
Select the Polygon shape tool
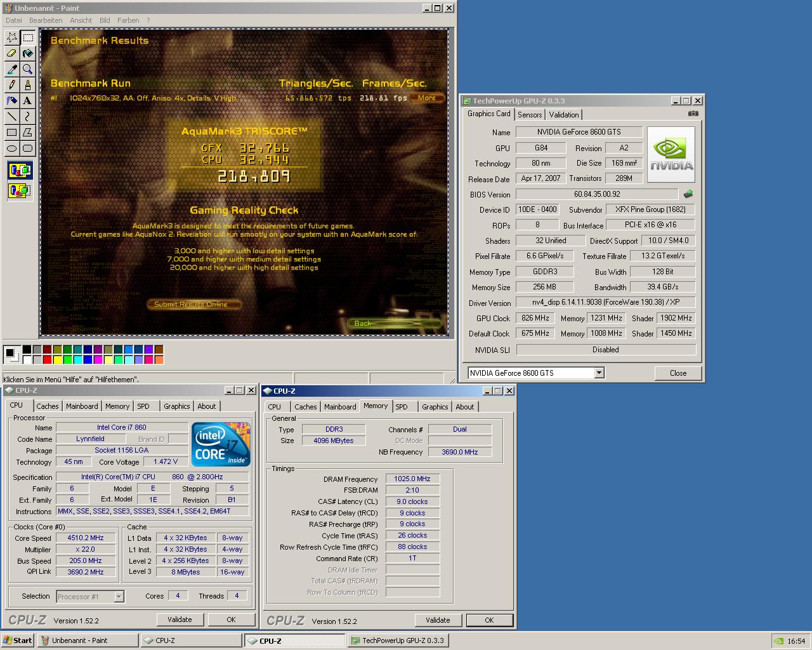(x=28, y=133)
